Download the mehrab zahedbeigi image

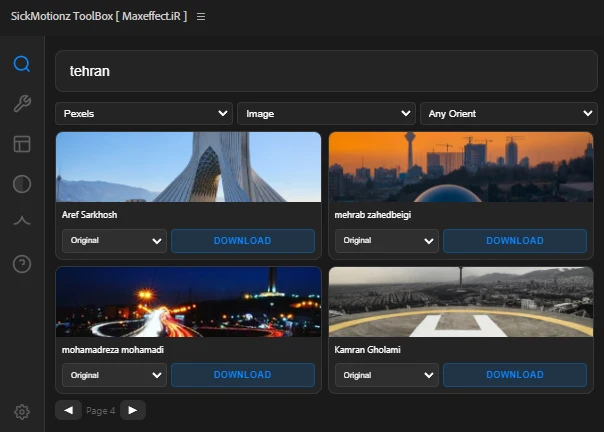(515, 241)
